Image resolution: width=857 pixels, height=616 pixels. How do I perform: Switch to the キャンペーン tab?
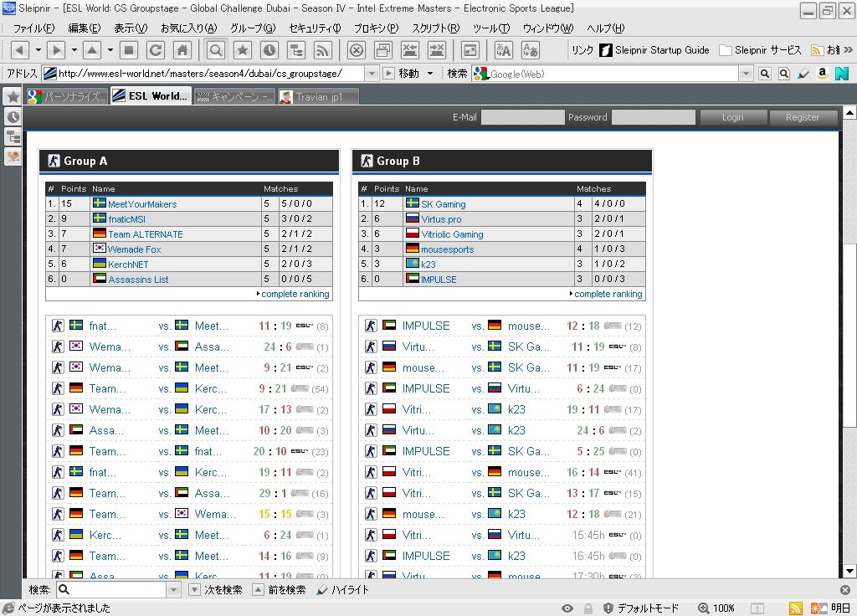[234, 97]
